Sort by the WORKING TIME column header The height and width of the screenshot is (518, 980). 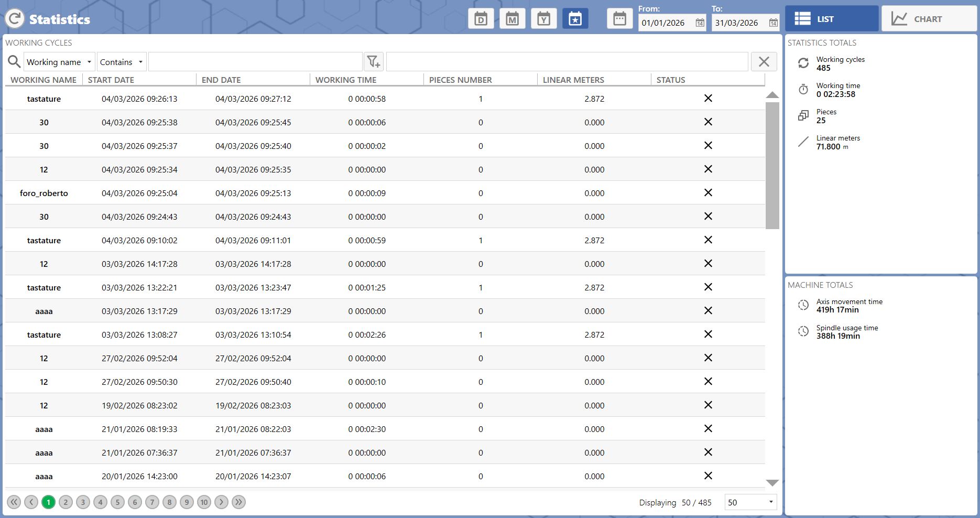(346, 80)
